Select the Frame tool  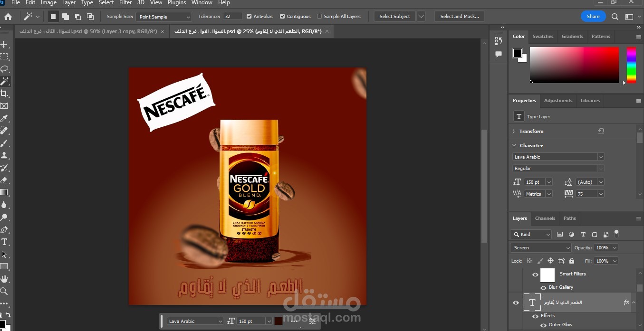pyautogui.click(x=4, y=106)
